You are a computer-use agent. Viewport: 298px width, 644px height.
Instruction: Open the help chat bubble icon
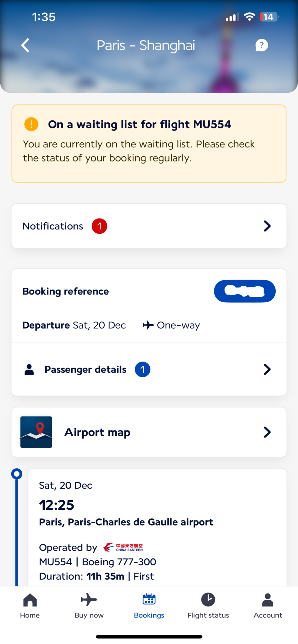coord(261,45)
